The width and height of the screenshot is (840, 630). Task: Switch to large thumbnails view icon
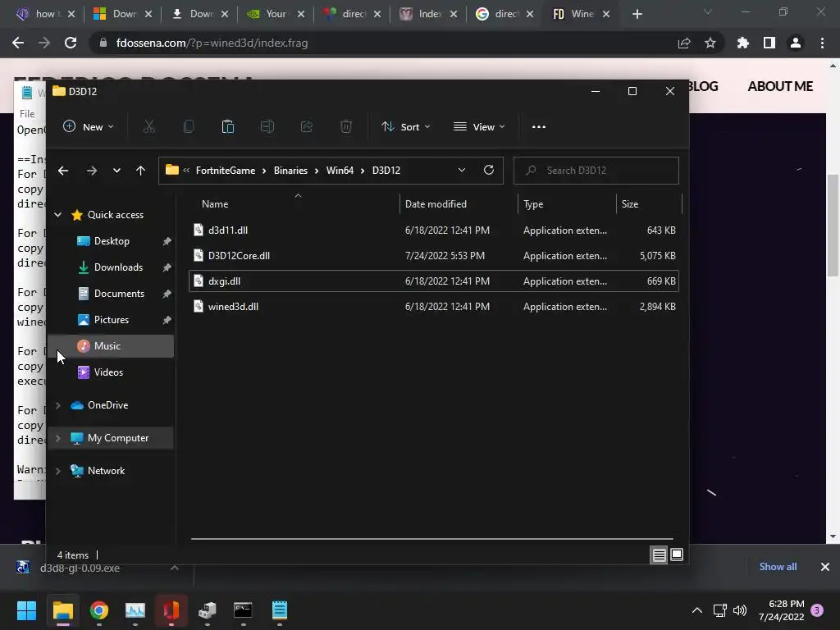tap(677, 555)
